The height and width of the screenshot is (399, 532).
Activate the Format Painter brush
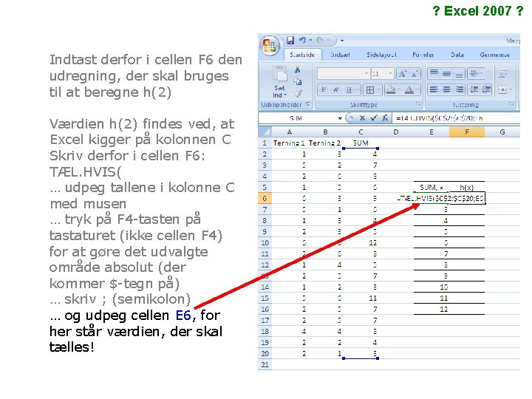coord(298,93)
